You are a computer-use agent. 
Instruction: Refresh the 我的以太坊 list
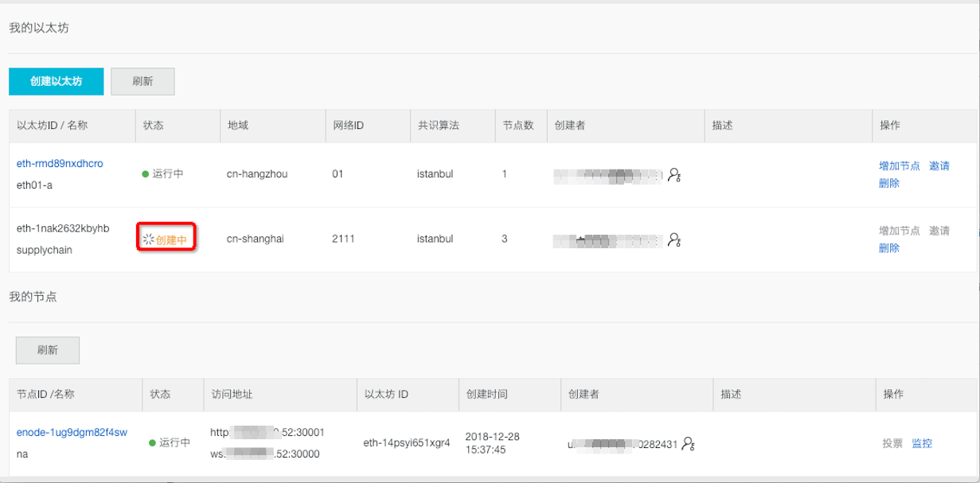coord(143,81)
